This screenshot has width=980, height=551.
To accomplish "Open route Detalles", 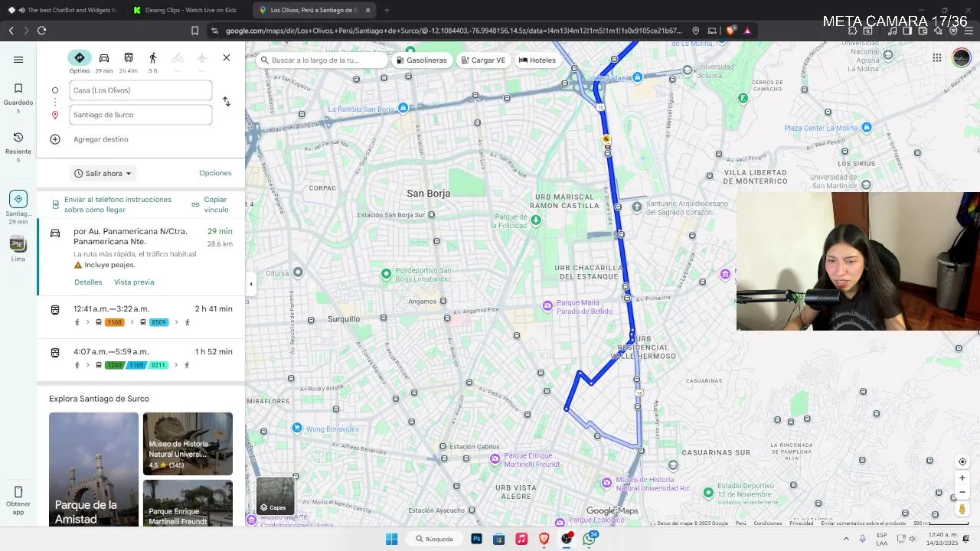I will (x=88, y=282).
